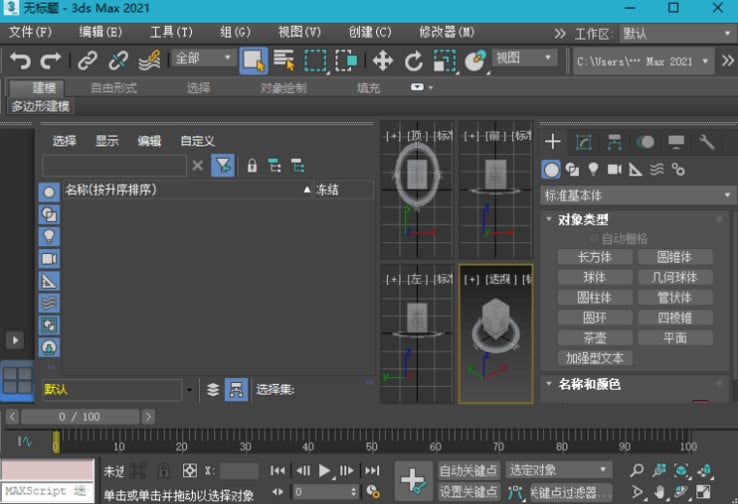This screenshot has width=738, height=504.
Task: Click the Redo arrow icon
Action: point(50,61)
